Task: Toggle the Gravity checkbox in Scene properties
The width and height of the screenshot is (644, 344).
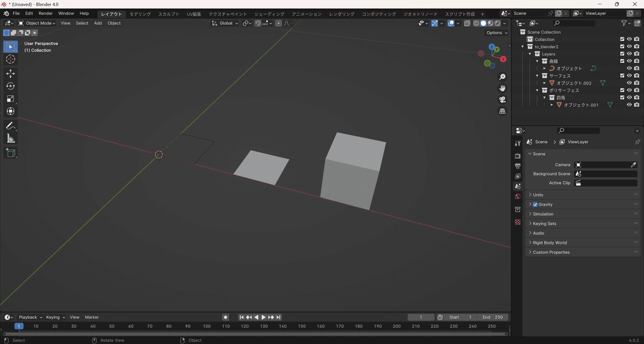Action: click(x=535, y=204)
